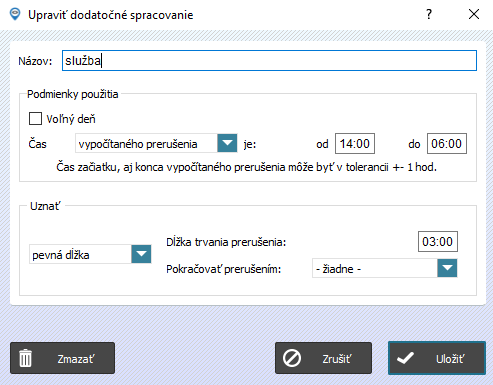This screenshot has width=493, height=385.
Task: Expand the pevná dĺžka dropdown arrow
Action: pos(141,254)
